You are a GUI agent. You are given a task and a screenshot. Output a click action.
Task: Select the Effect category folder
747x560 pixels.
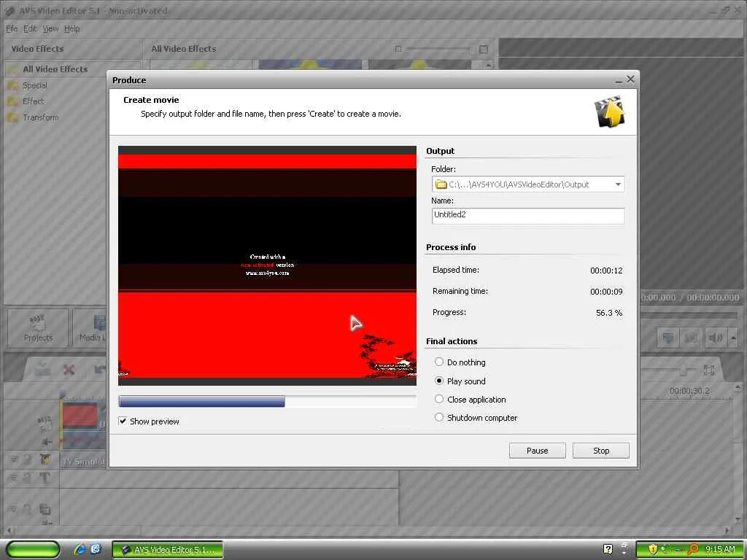(34, 101)
